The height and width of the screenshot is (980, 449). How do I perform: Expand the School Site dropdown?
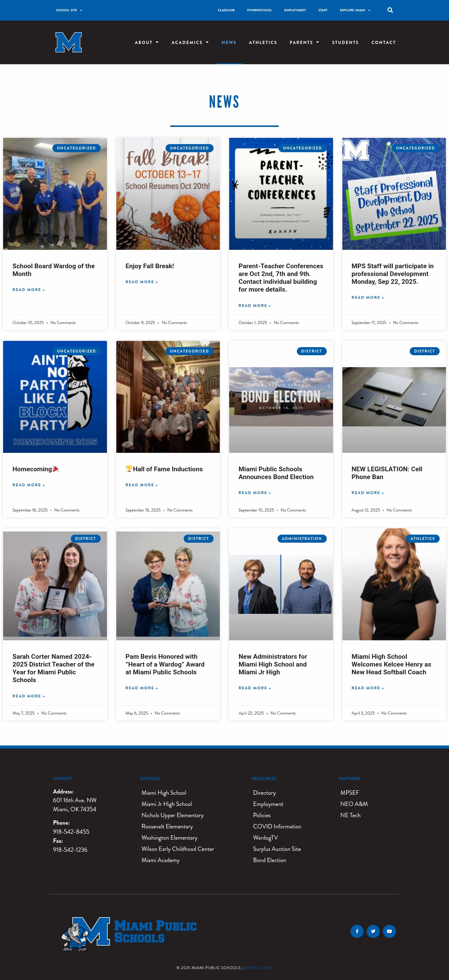pos(69,10)
